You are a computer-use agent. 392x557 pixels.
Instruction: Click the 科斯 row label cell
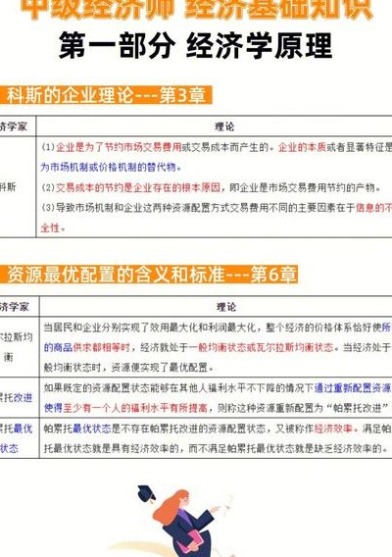point(18,187)
